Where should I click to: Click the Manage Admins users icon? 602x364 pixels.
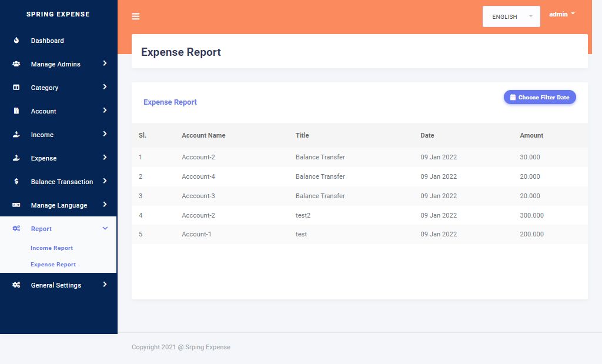[16, 64]
